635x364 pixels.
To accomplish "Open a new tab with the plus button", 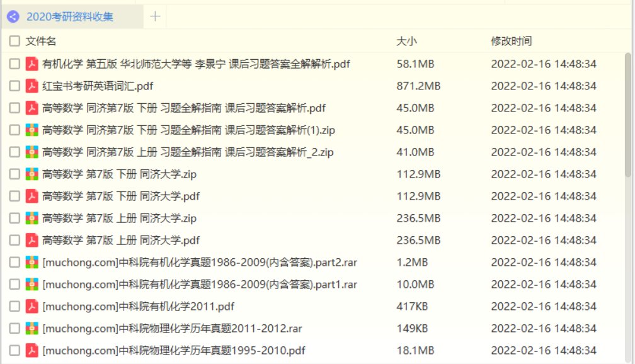I will (x=154, y=17).
